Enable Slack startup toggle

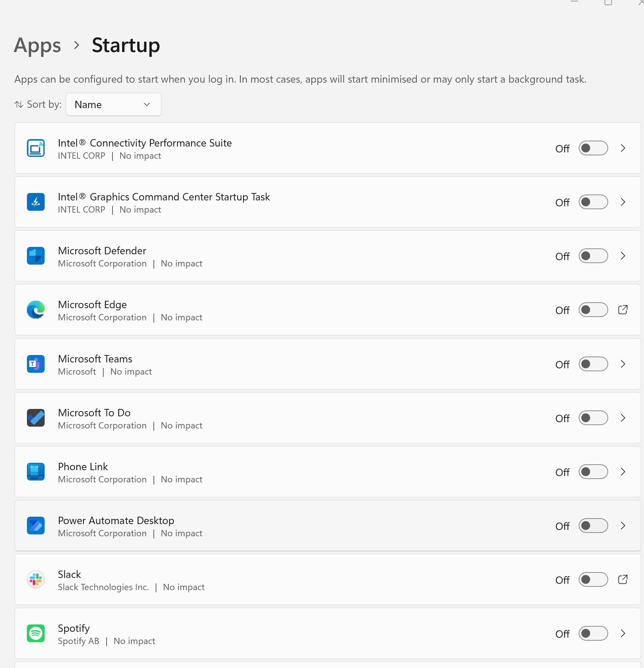pyautogui.click(x=593, y=579)
